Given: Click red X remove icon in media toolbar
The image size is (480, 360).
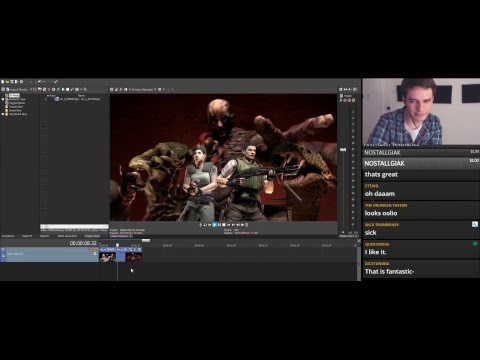Looking at the screenshot, I should [x=49, y=89].
